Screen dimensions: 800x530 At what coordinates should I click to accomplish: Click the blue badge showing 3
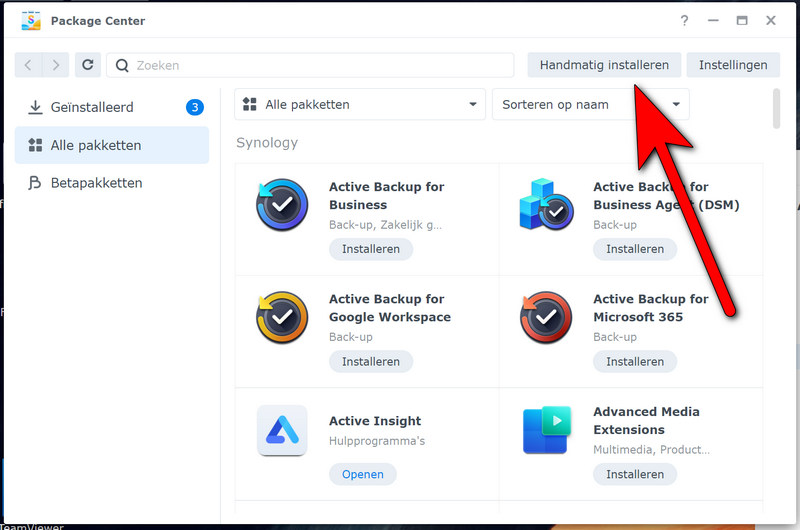[194, 107]
